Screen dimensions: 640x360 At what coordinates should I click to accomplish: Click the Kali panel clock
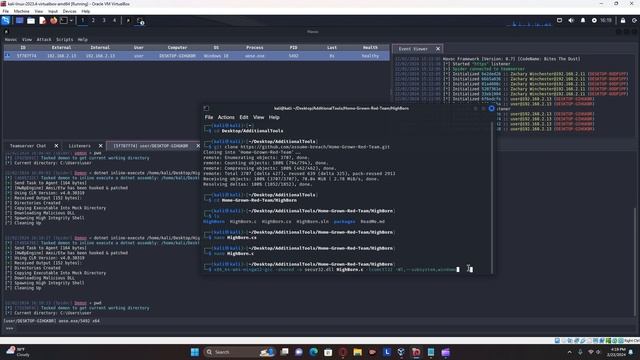[606, 20]
